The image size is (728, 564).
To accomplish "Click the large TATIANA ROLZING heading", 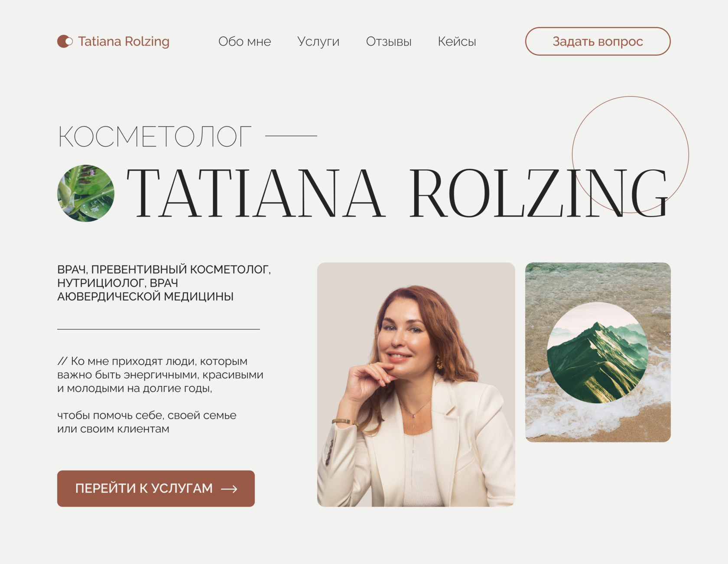I will pyautogui.click(x=397, y=193).
